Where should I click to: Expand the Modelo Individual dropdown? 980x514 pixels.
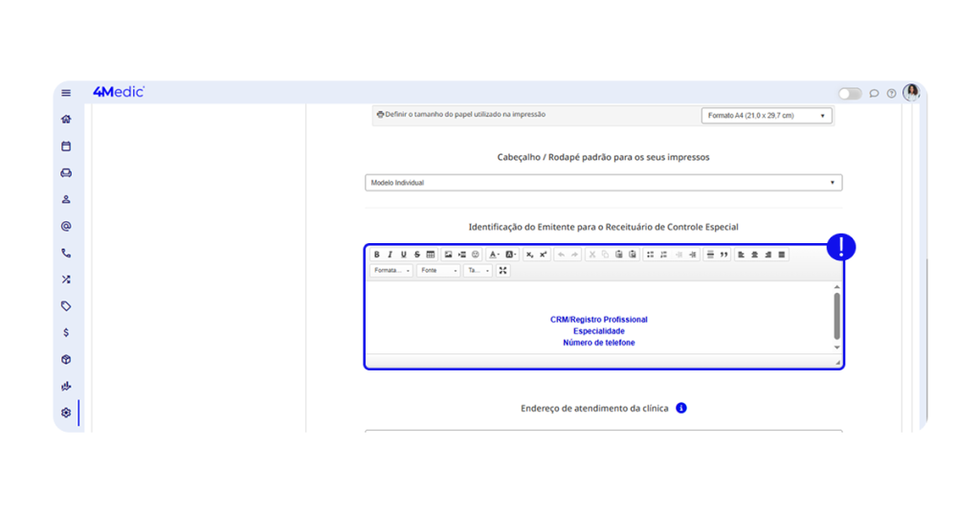(603, 183)
